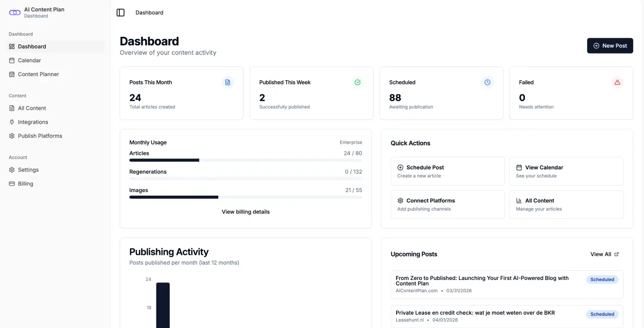Click the Scheduled count 88
Viewport: 644px width, 328px height.
(395, 98)
